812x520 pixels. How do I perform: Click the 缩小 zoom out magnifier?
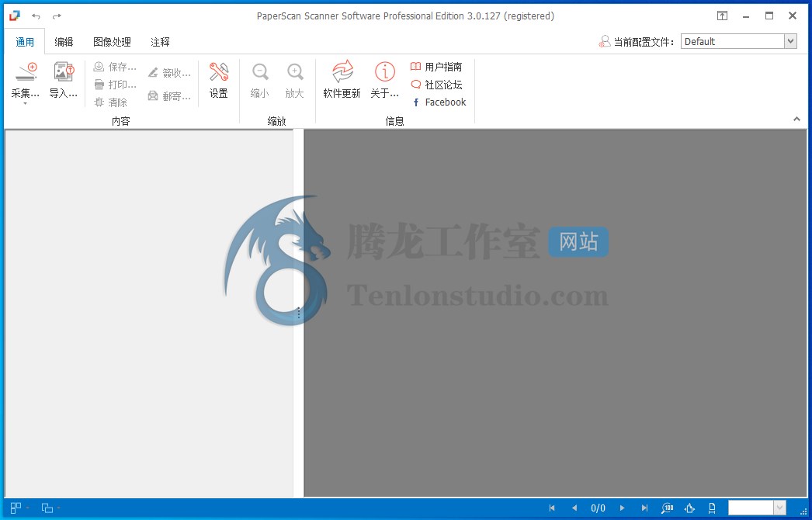click(259, 72)
